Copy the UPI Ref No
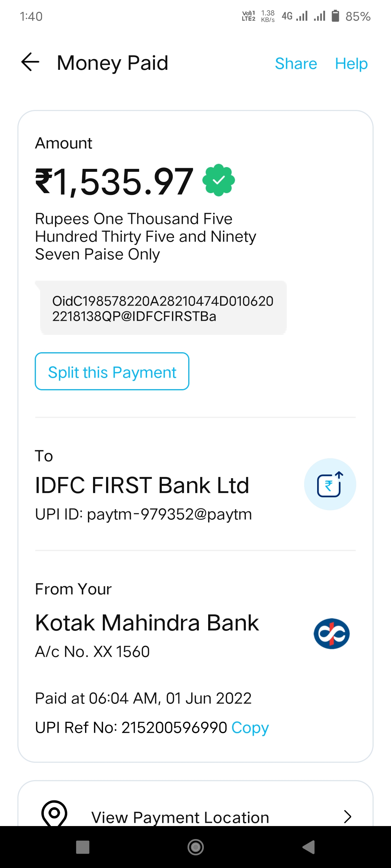 (x=250, y=728)
